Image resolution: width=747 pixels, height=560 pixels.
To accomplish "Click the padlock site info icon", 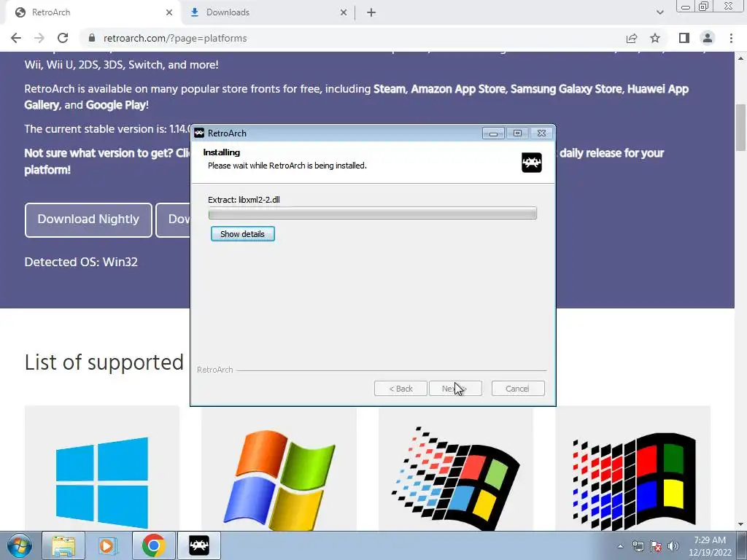I will (92, 38).
